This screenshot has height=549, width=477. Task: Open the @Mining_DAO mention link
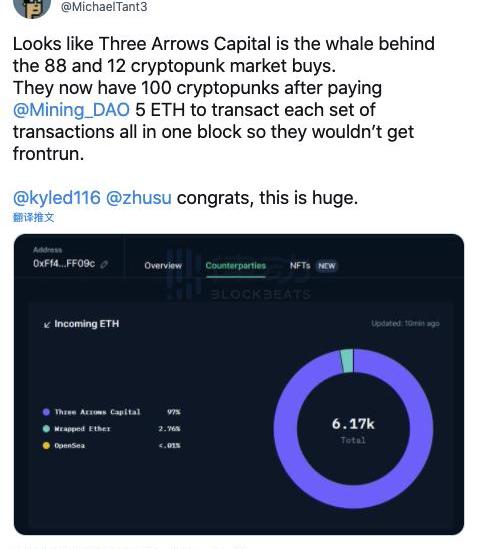[x=71, y=110]
